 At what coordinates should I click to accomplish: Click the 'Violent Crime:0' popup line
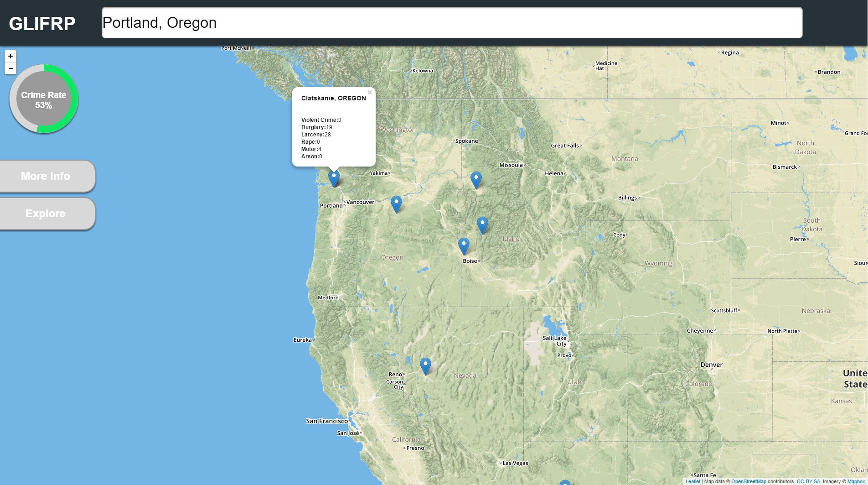pos(321,120)
